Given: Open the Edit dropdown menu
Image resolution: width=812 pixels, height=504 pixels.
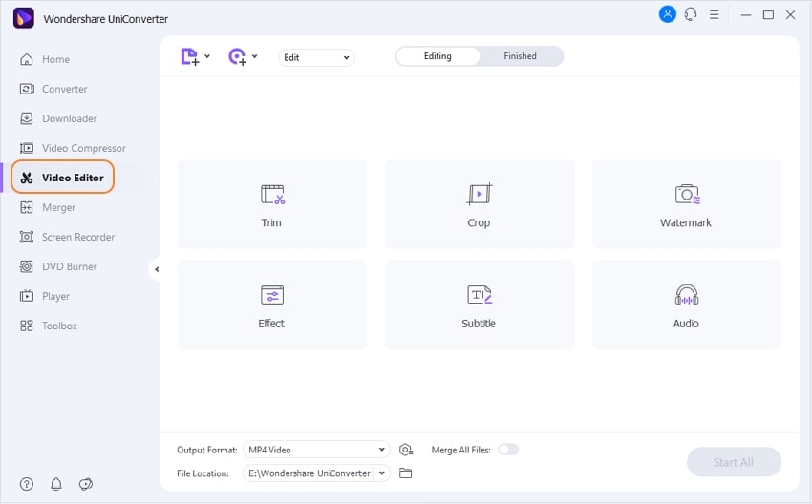Looking at the screenshot, I should point(316,57).
